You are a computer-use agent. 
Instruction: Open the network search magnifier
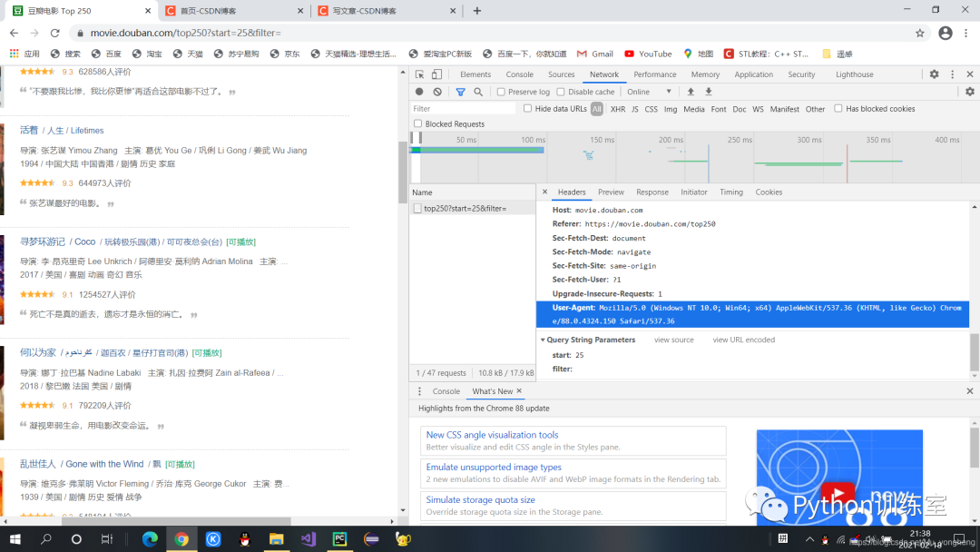pos(478,92)
